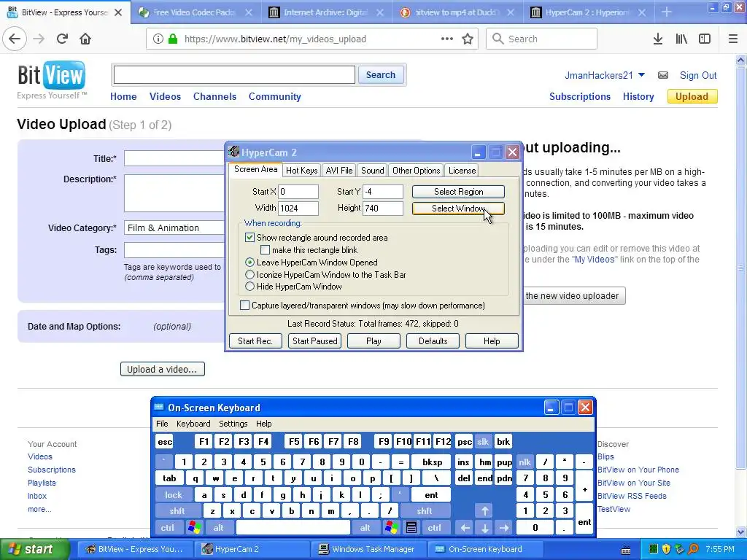Open License tab in HyperCam
The width and height of the screenshot is (747, 560).
pos(462,171)
